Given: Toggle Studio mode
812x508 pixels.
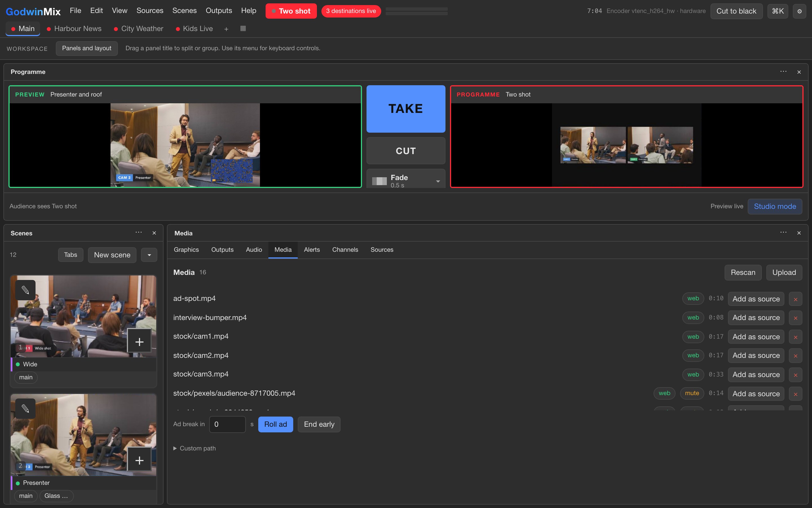Looking at the screenshot, I should pos(775,206).
